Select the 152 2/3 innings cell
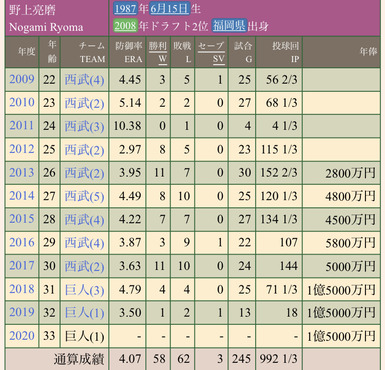385x370 pixels. (x=279, y=173)
